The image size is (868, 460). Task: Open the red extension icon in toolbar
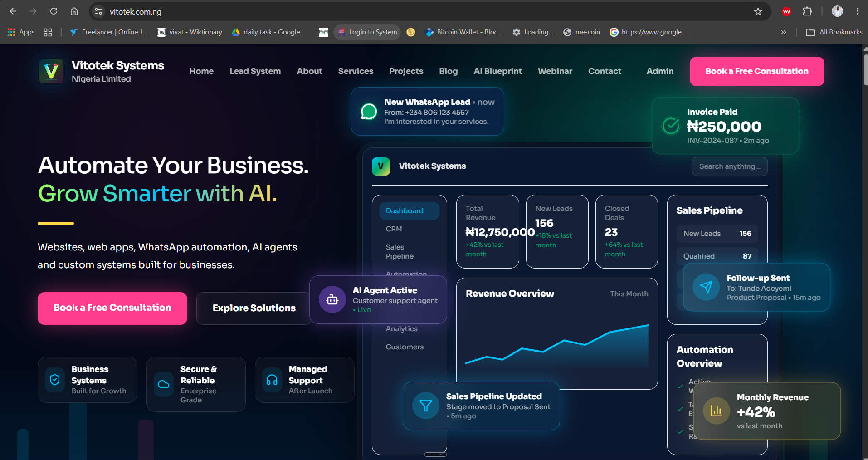click(786, 11)
